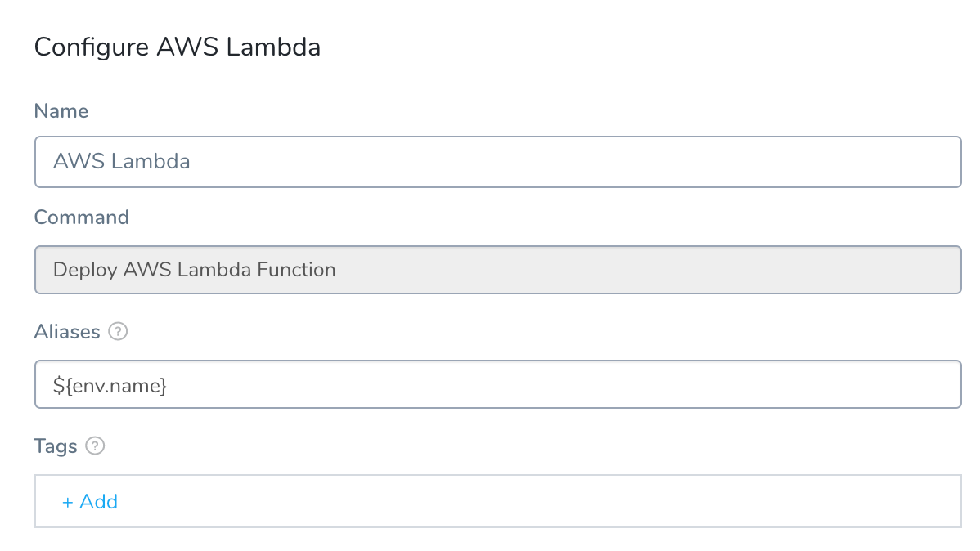
Task: Focus the Name input field
Action: click(497, 162)
